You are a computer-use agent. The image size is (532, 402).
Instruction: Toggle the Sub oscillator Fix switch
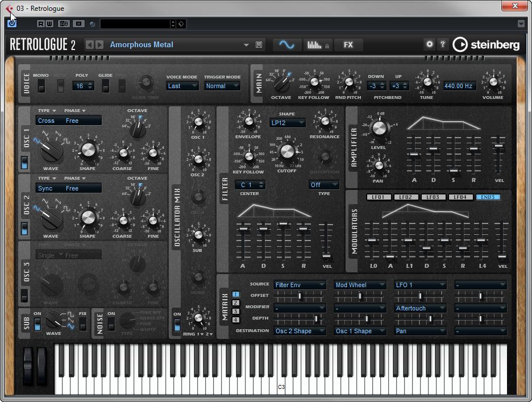[x=82, y=324]
